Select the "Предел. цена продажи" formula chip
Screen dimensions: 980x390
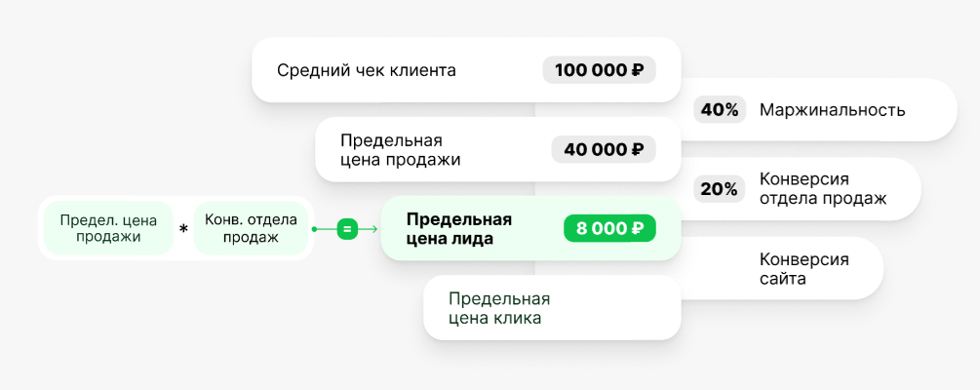(x=107, y=228)
